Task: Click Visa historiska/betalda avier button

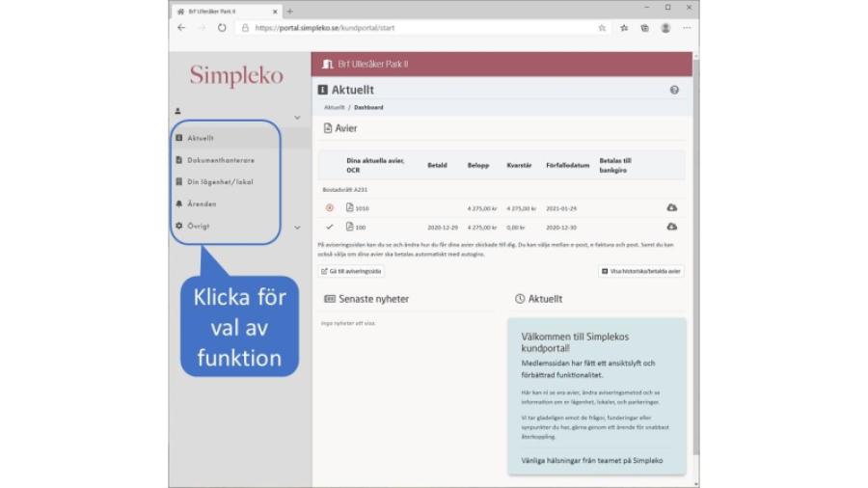Action: point(641,271)
